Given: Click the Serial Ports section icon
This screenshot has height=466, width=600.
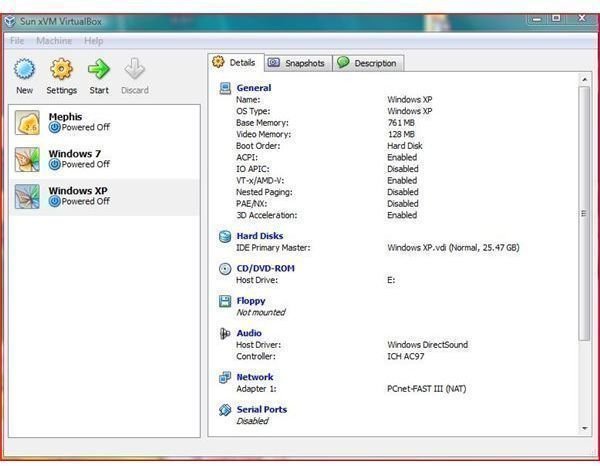Looking at the screenshot, I should [225, 410].
